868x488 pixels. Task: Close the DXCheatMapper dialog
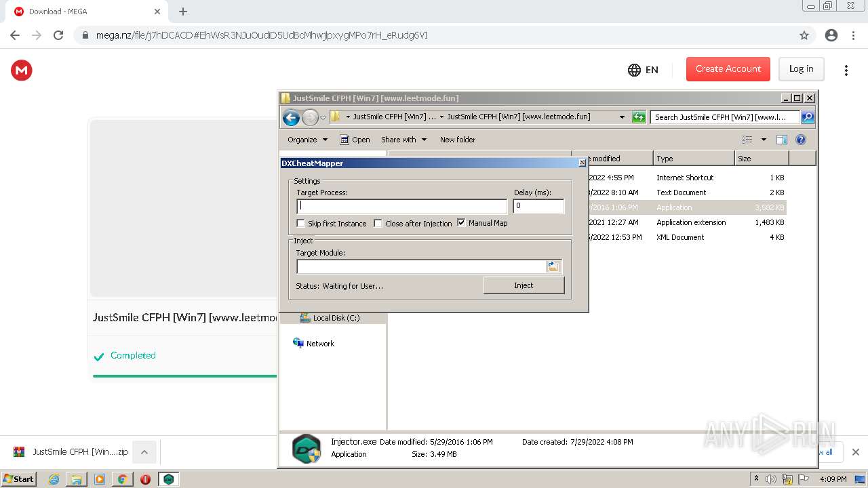pos(582,163)
